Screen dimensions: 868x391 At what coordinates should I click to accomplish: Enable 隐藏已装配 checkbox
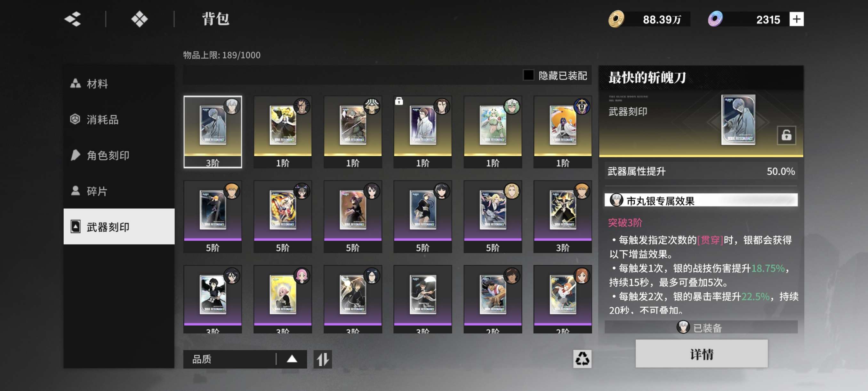[x=528, y=75]
